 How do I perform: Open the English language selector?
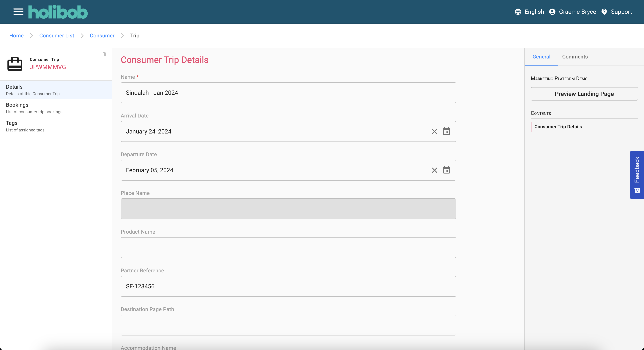tap(534, 12)
